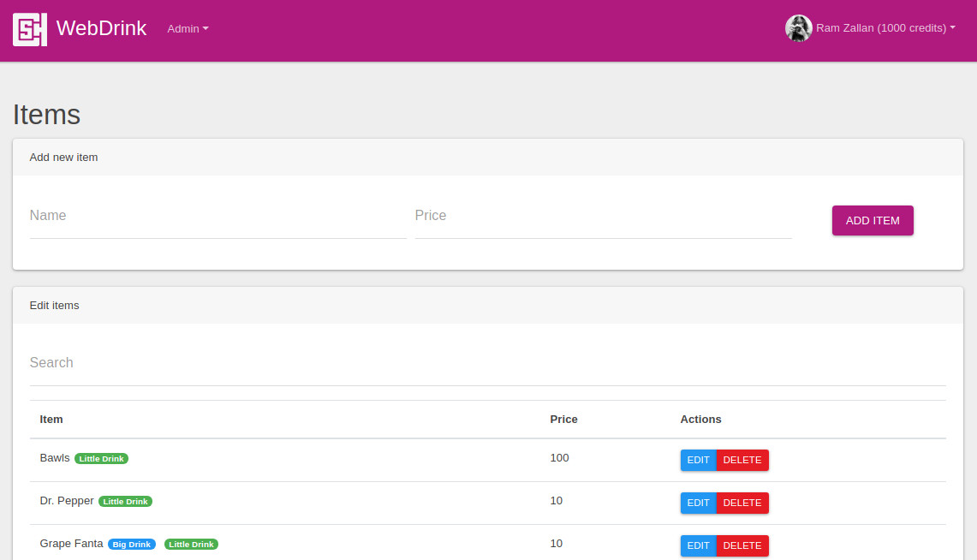Viewport: 977px width, 560px height.
Task: Edit the Grape Fanta item
Action: (698, 545)
